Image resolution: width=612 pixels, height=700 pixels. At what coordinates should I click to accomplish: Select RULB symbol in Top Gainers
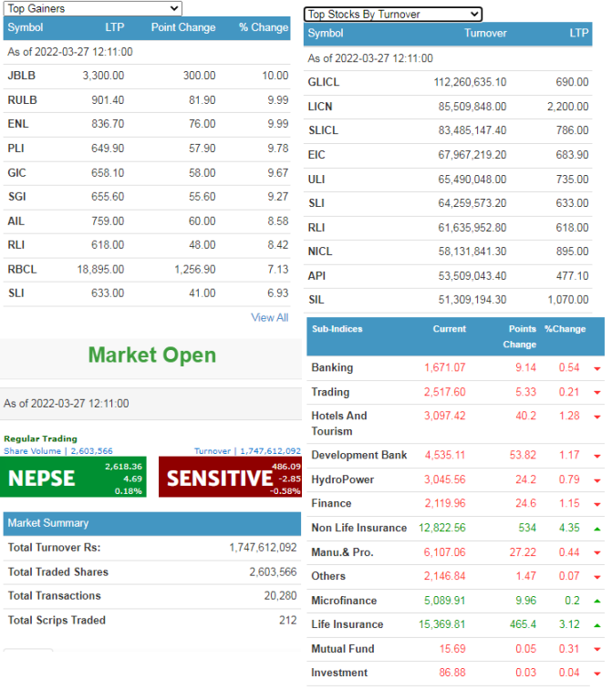pyautogui.click(x=22, y=100)
